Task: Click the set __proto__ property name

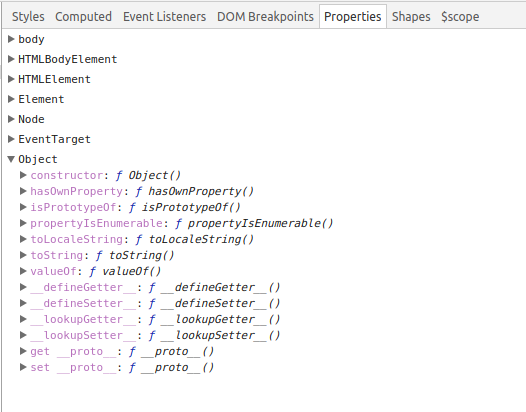Action: pyautogui.click(x=73, y=368)
